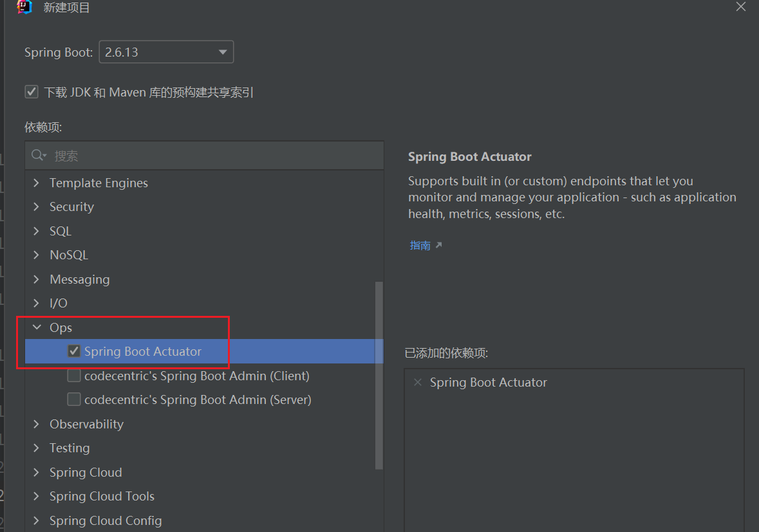The width and height of the screenshot is (759, 532).
Task: Uncheck the Spring Boot Actuator checkbox
Action: [x=73, y=351]
